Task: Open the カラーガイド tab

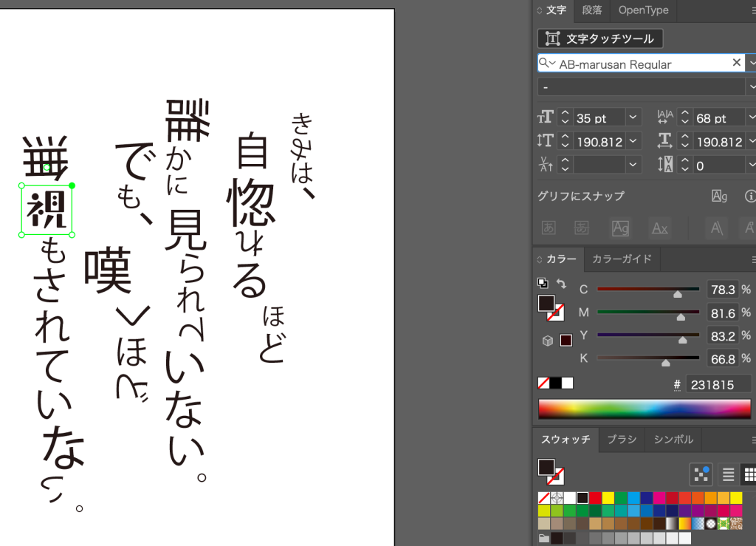Action: [622, 259]
